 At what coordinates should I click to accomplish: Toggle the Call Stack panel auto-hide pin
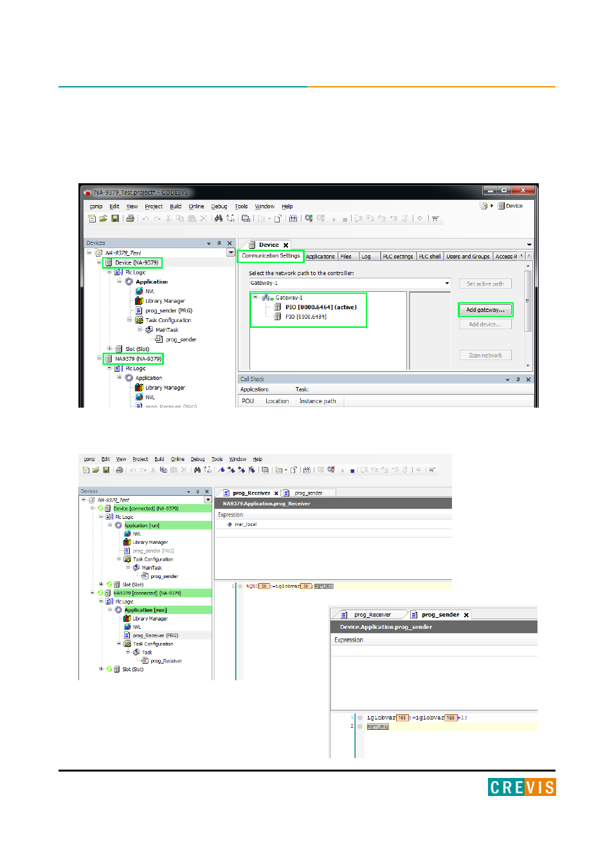pos(518,379)
